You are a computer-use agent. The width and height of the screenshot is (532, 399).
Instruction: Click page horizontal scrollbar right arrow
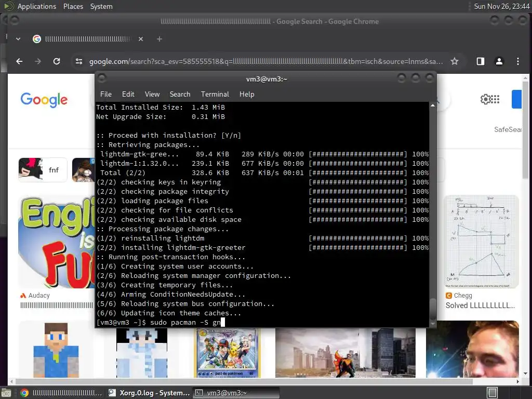click(x=518, y=381)
